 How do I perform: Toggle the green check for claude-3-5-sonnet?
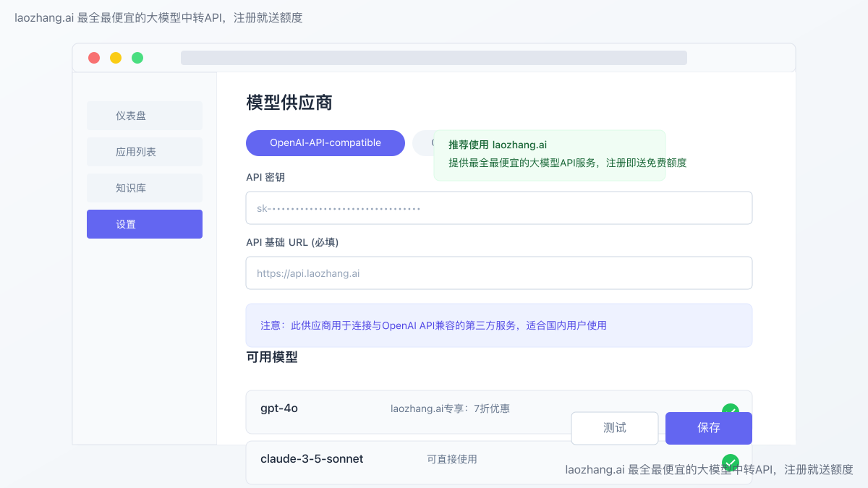point(731,462)
